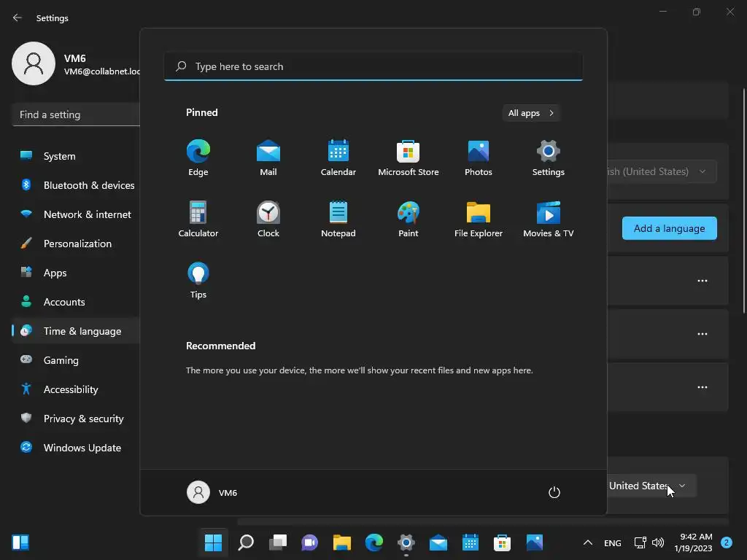Open Microsoft Store from the taskbar

tap(502, 542)
